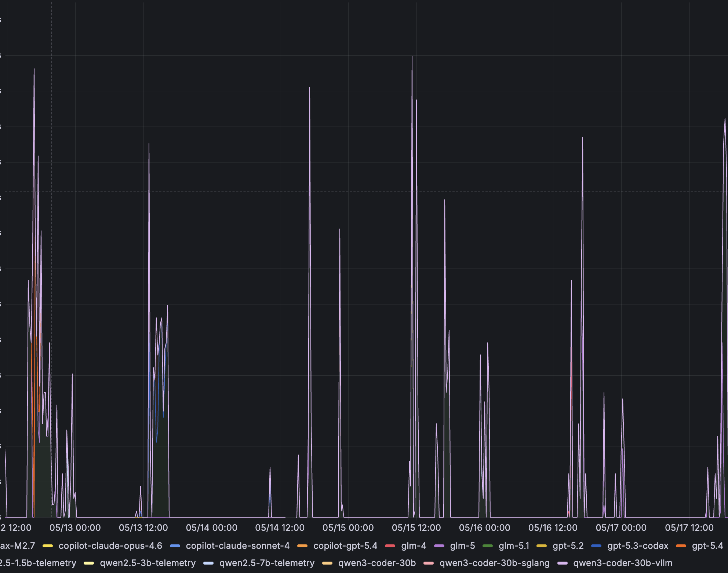Click the blue copilot-claude-sonnet-4 color swatch

175,546
